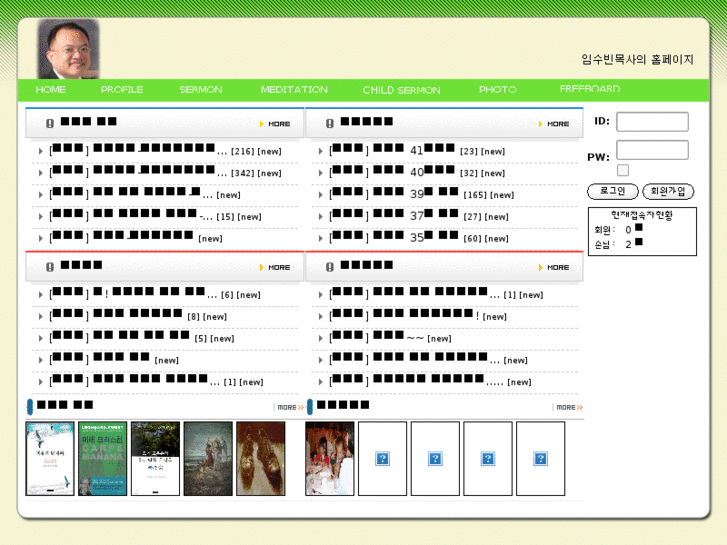Image resolution: width=727 pixels, height=545 pixels.
Task: Click MORE above the book cover thumbnails
Action: tap(289, 407)
